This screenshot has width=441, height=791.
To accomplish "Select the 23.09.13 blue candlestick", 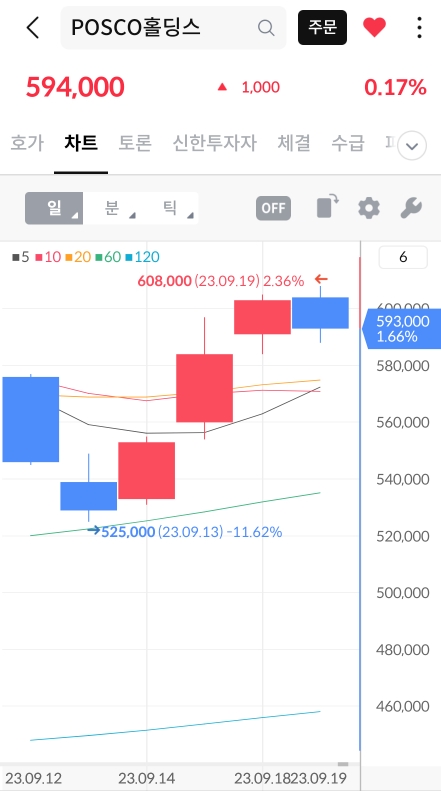I will (x=89, y=496).
